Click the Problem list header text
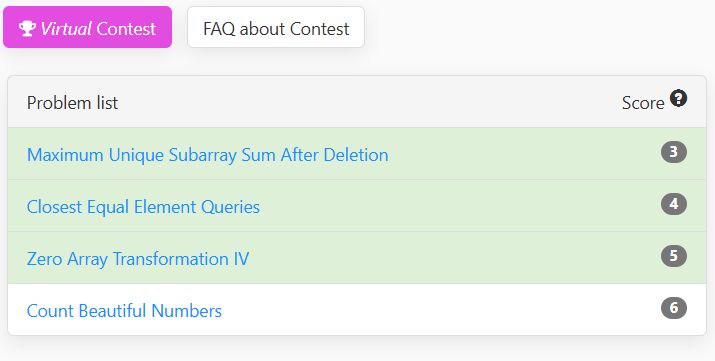 coord(73,103)
